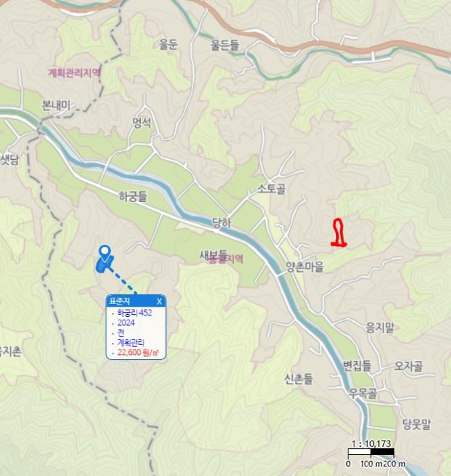Close the 표준지 info popup
Screen dimensions: 451x476
[159, 301]
